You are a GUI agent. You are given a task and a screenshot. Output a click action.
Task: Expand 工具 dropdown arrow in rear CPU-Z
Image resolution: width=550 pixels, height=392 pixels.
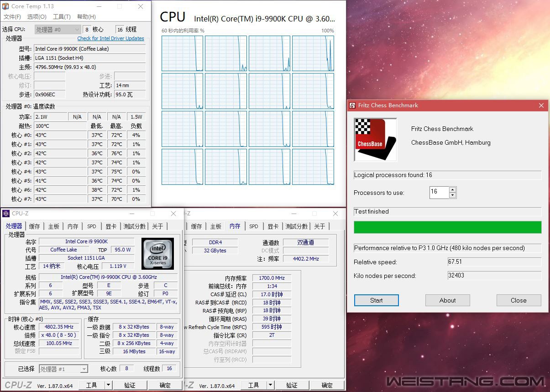tap(270, 385)
